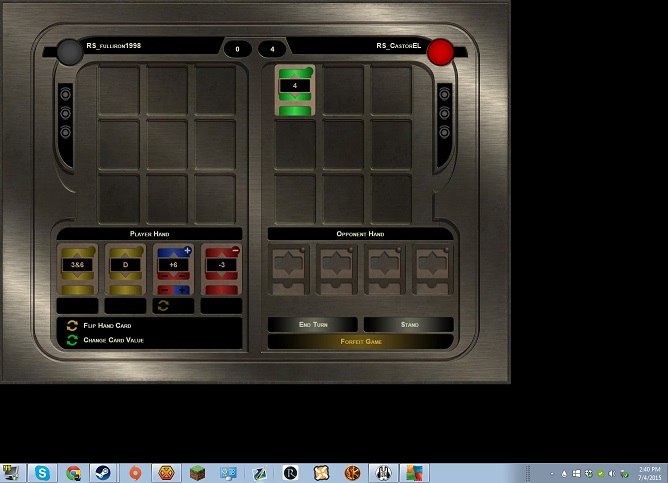Viewport: 668px width, 483px height.
Task: Select the yellow 3&6 hand card
Action: tap(77, 268)
